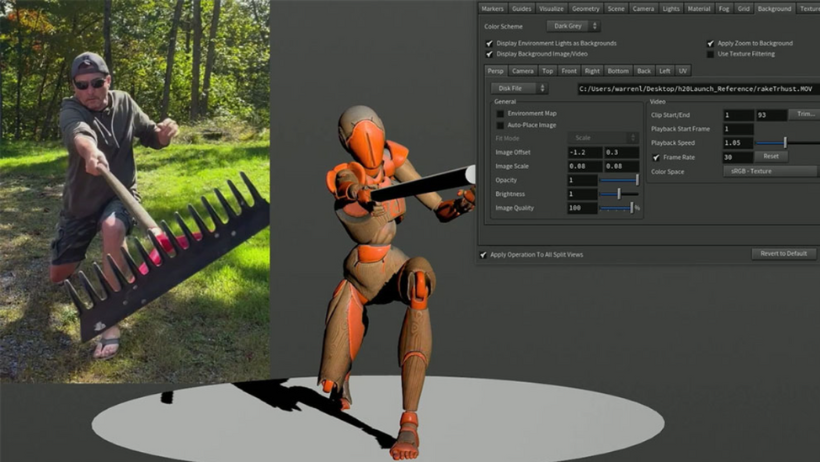Screen dimensions: 820x462
Task: Click the Revert to Default button
Action: pyautogui.click(x=783, y=254)
